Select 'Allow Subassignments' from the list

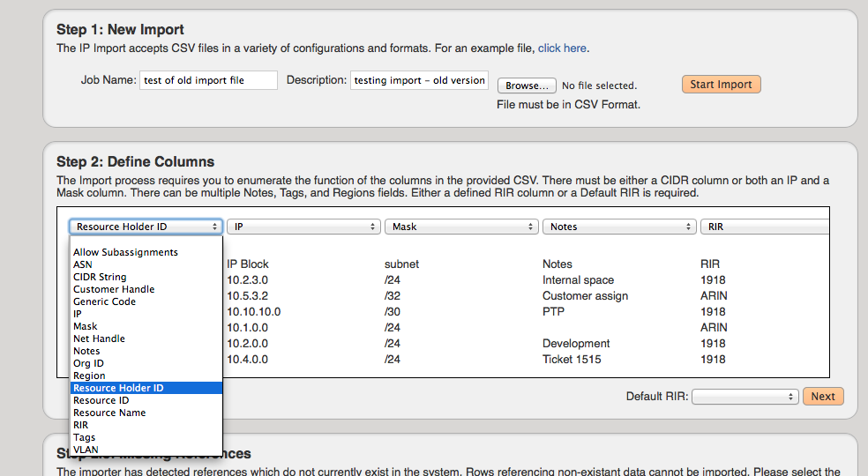pyautogui.click(x=125, y=252)
